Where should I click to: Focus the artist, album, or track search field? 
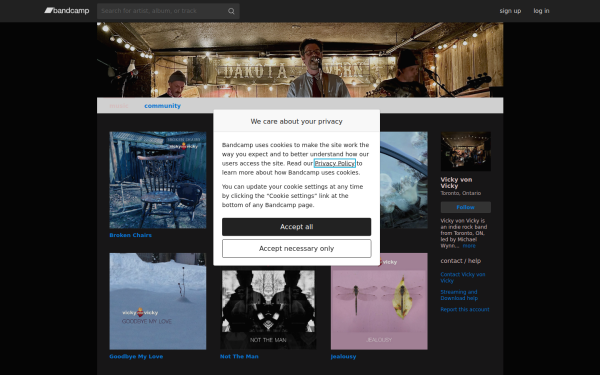168,11
